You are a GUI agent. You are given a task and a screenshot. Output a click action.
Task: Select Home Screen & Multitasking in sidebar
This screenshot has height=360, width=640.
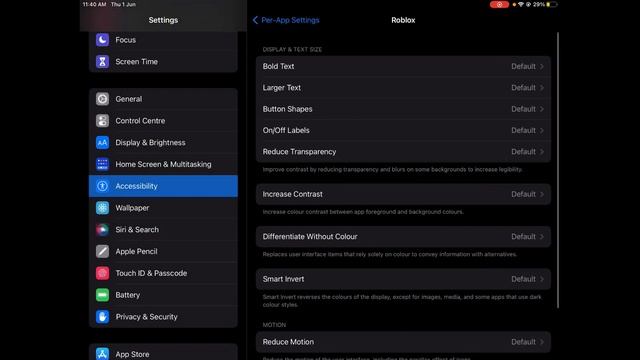tap(163, 164)
